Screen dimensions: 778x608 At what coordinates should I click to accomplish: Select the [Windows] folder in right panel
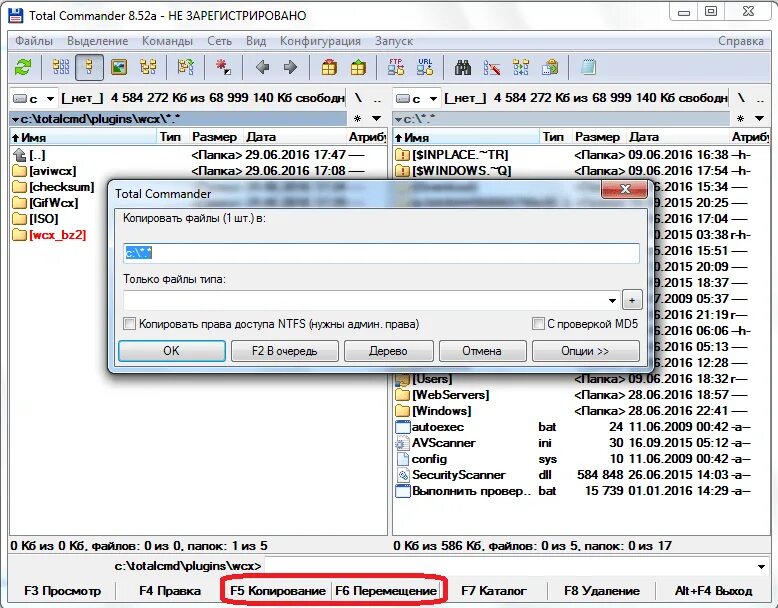pyautogui.click(x=581, y=411)
